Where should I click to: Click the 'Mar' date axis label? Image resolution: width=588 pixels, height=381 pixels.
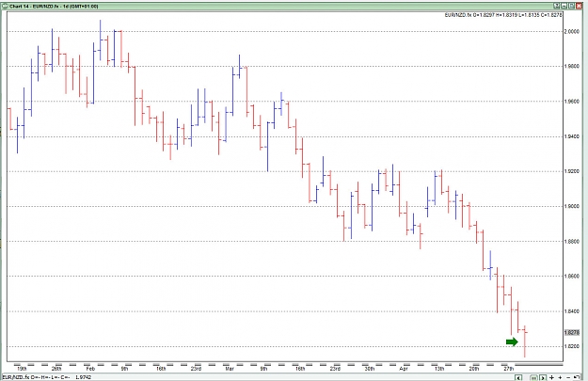(x=230, y=369)
